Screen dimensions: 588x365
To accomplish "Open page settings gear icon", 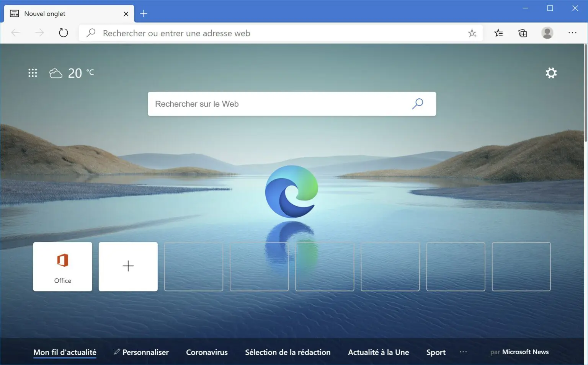I will pos(551,73).
